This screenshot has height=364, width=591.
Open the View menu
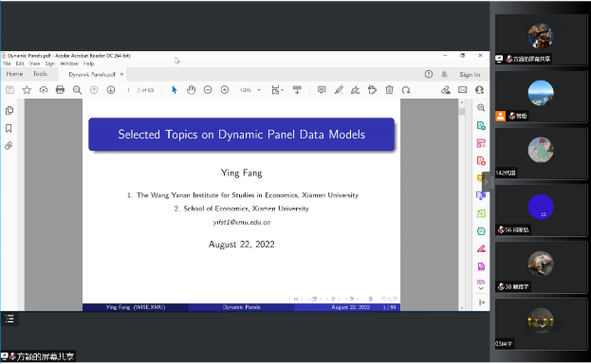34,64
